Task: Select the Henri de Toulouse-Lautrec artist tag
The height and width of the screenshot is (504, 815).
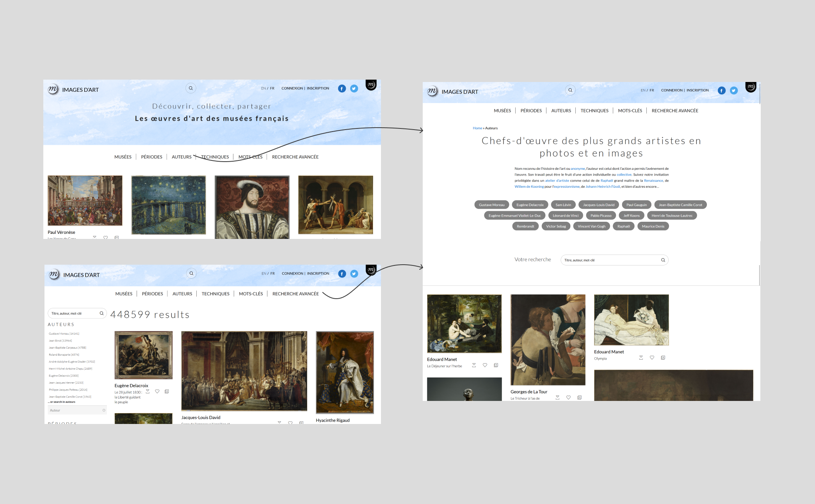Action: (x=672, y=215)
